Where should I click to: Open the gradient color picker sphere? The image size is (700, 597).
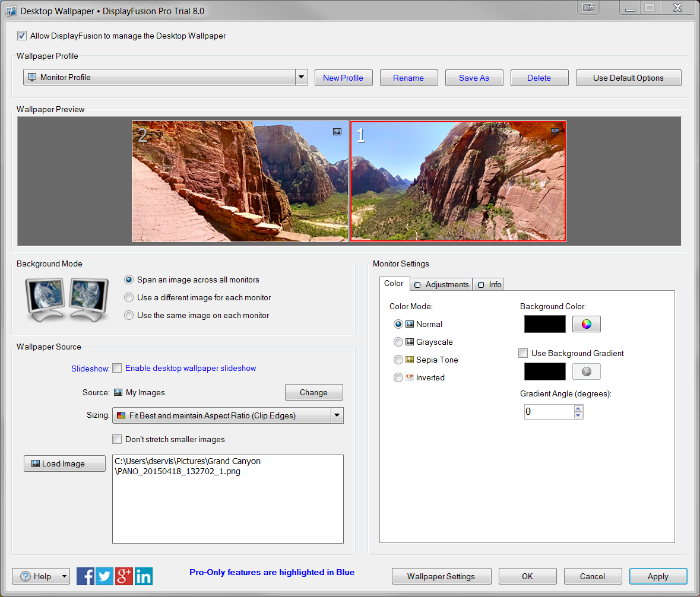[x=586, y=371]
